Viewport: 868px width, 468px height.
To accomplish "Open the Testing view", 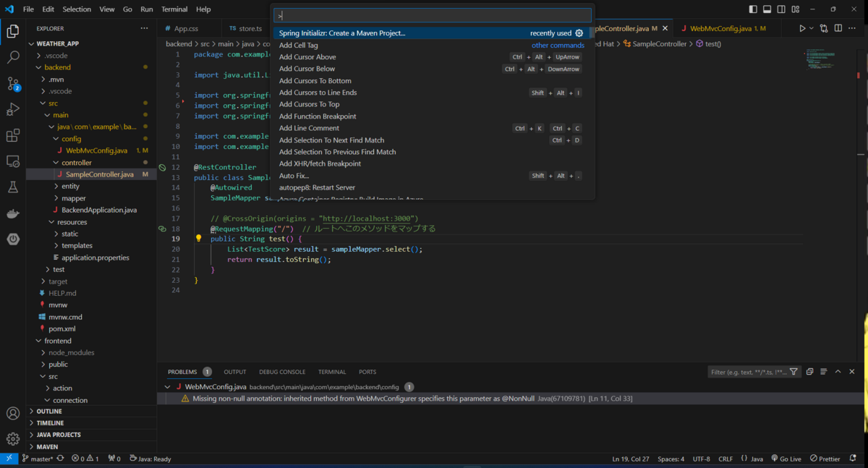I will point(12,187).
